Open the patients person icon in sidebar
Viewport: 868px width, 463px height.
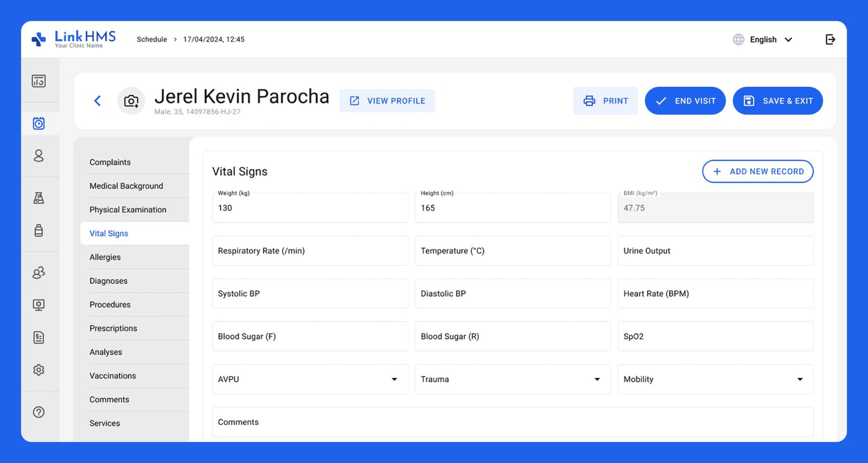39,156
